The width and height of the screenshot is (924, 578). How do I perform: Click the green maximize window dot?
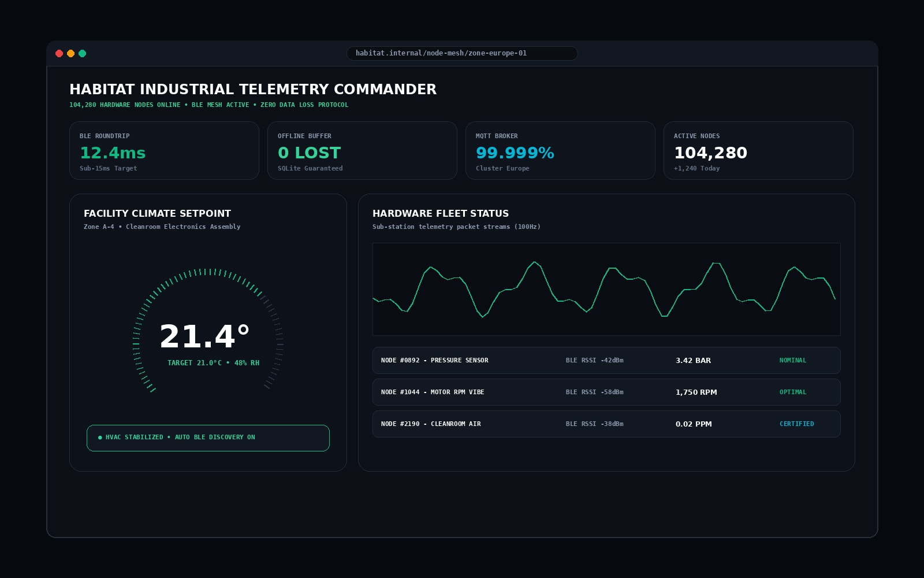[x=82, y=54]
